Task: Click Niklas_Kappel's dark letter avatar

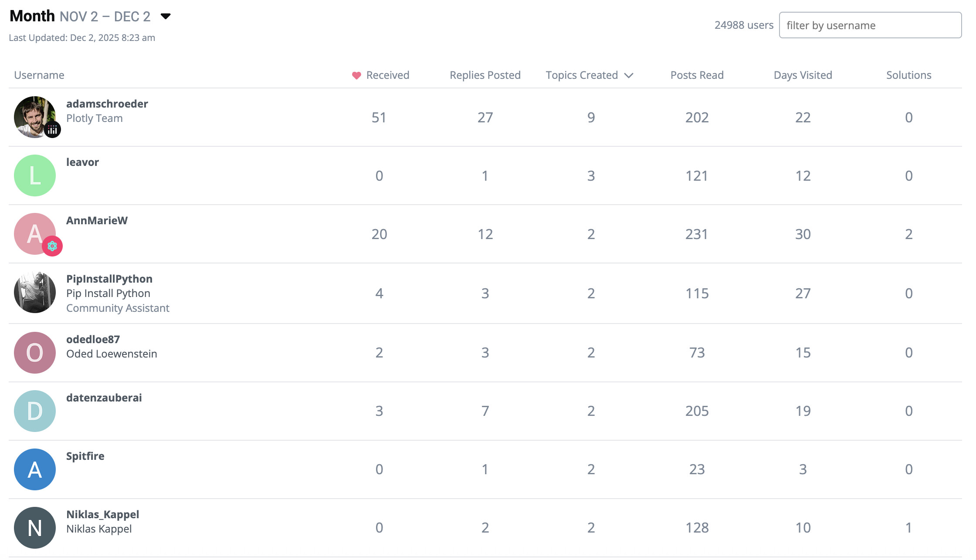Action: point(35,528)
